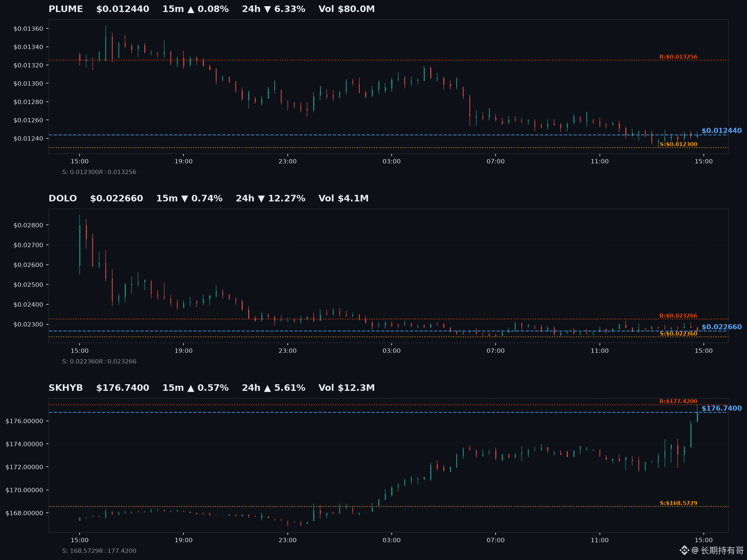This screenshot has height=560, width=747.
Task: Click the PLUME ticker name in the header
Action: (x=66, y=9)
